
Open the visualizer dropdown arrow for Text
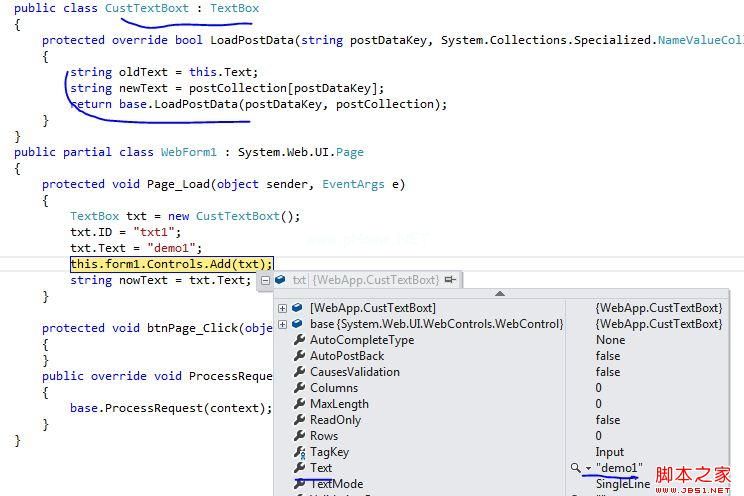point(587,469)
